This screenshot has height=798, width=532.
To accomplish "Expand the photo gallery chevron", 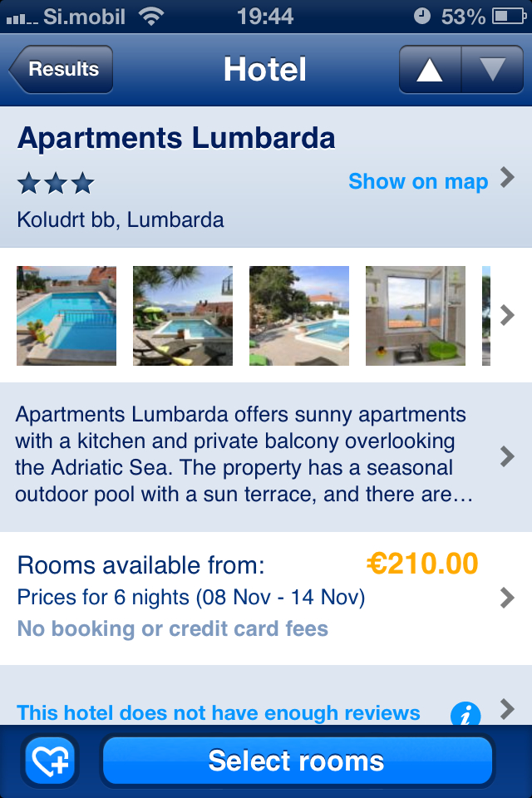I will (507, 315).
